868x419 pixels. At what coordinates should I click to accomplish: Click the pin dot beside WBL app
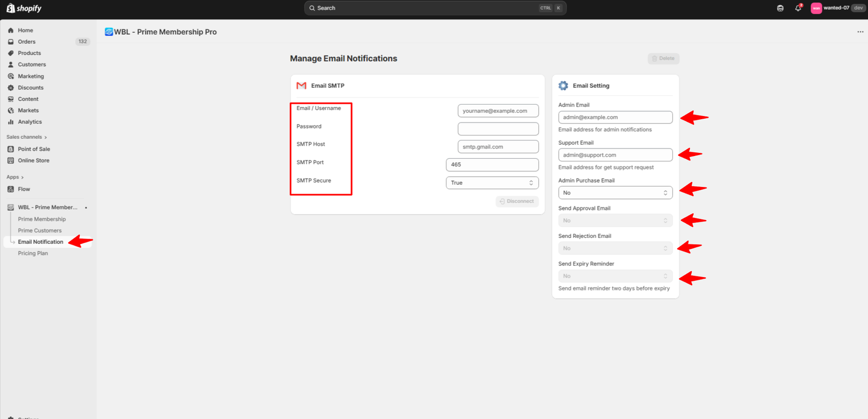click(86, 208)
